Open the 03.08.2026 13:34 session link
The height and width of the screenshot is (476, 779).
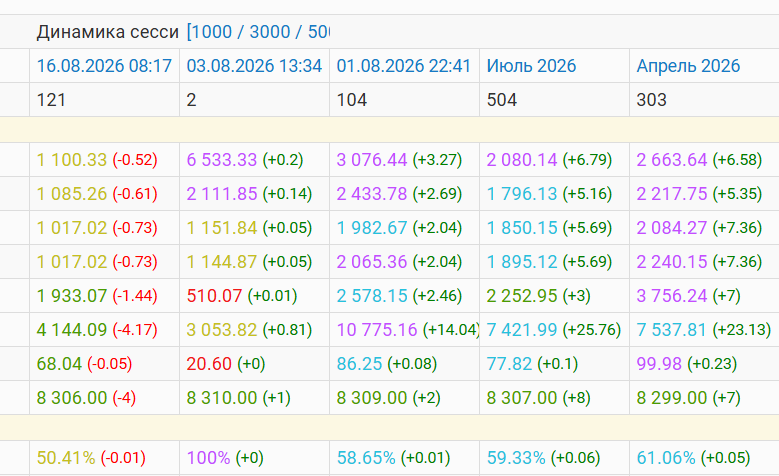point(254,66)
